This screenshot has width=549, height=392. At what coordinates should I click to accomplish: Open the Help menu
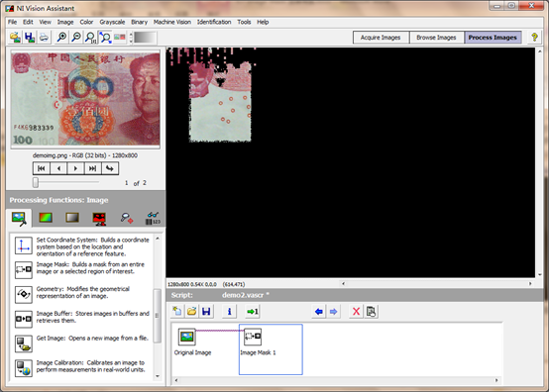263,22
